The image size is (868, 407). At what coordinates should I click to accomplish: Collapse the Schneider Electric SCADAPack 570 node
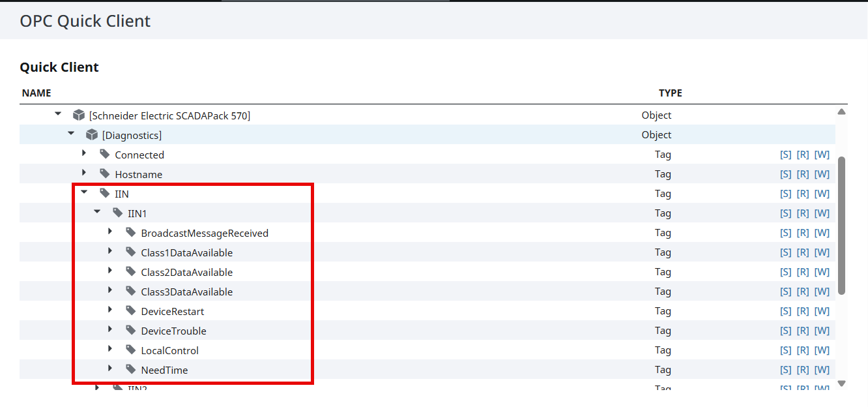[x=58, y=114]
